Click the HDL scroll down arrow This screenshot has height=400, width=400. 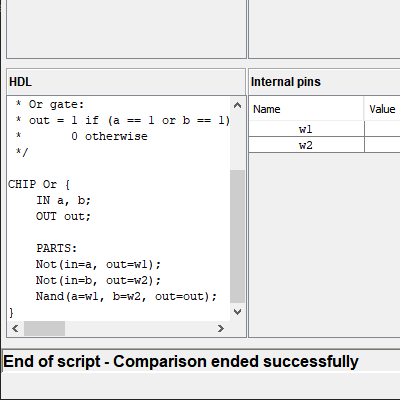[x=237, y=312]
